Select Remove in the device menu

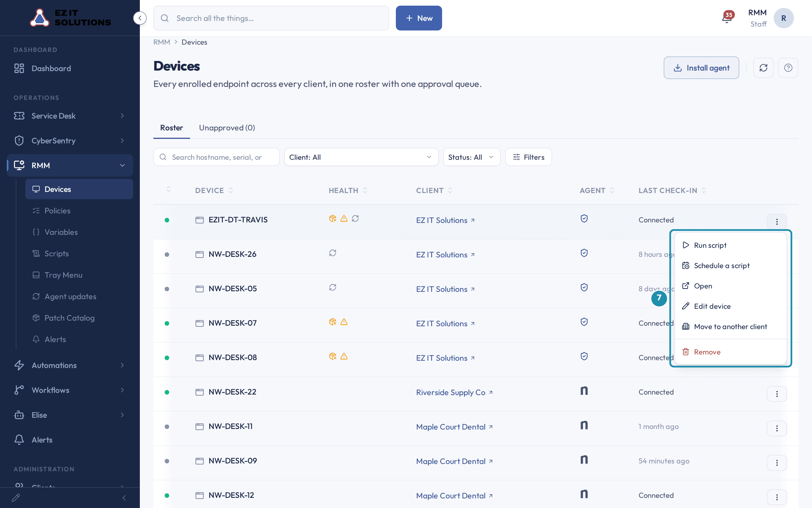click(731, 352)
